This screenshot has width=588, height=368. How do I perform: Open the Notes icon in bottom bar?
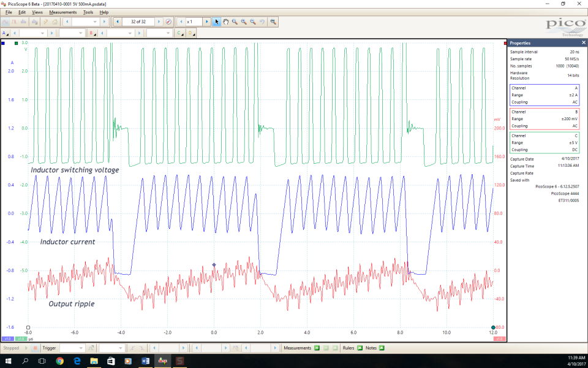pos(382,348)
